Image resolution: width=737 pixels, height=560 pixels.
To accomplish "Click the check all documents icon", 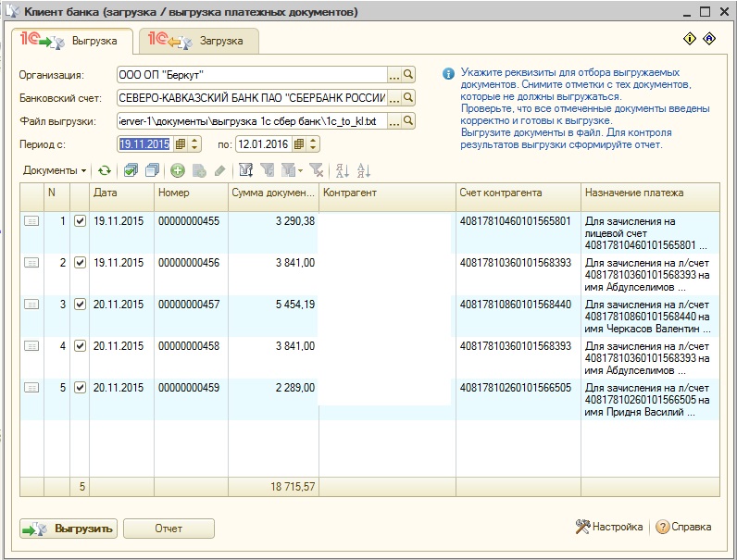I will (x=131, y=170).
